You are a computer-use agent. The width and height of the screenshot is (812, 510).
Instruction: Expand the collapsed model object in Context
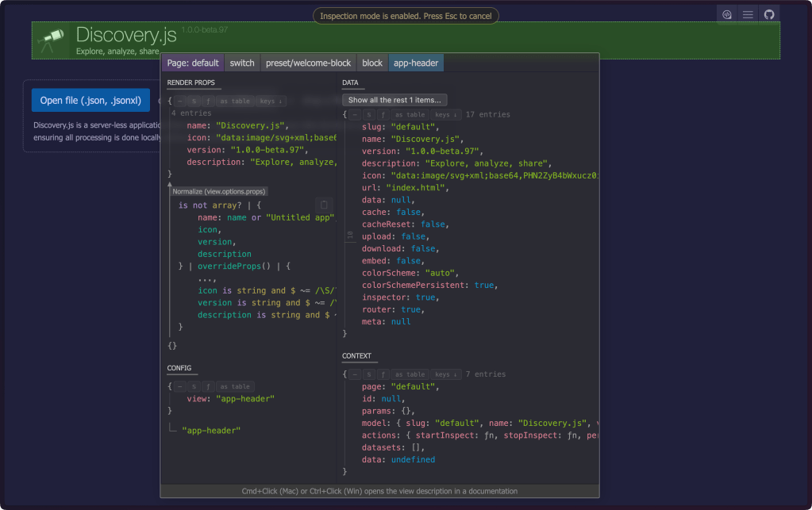coord(397,424)
